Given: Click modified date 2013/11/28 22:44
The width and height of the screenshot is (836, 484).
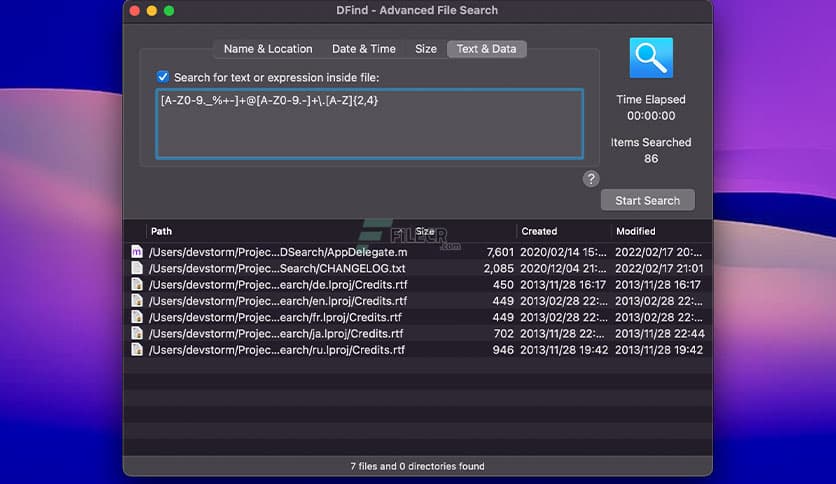Looking at the screenshot, I should click(x=660, y=334).
